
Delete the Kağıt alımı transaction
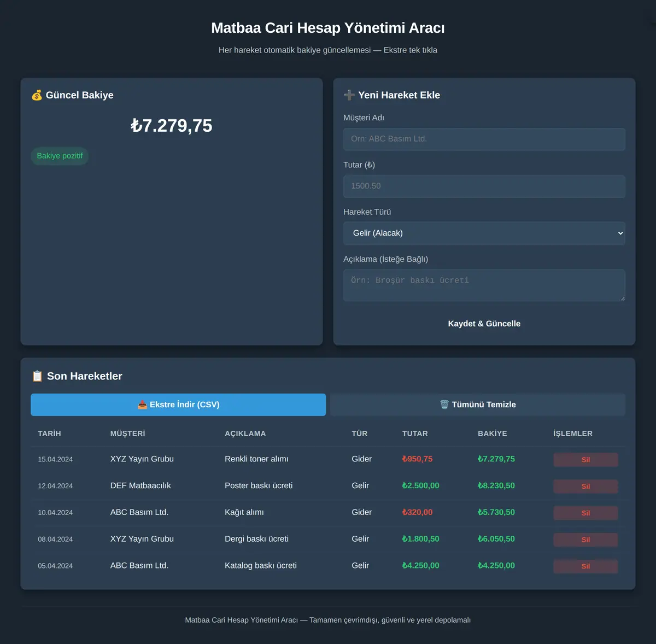(x=585, y=513)
